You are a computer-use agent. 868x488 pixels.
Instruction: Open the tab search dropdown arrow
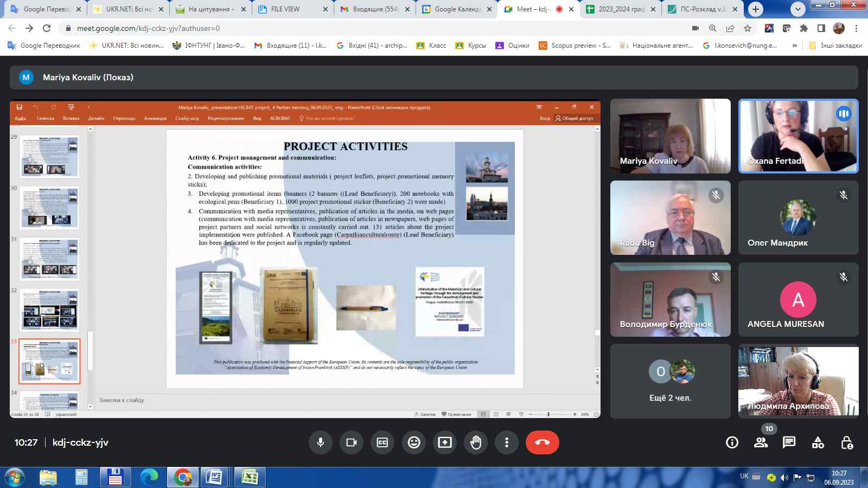tap(797, 9)
